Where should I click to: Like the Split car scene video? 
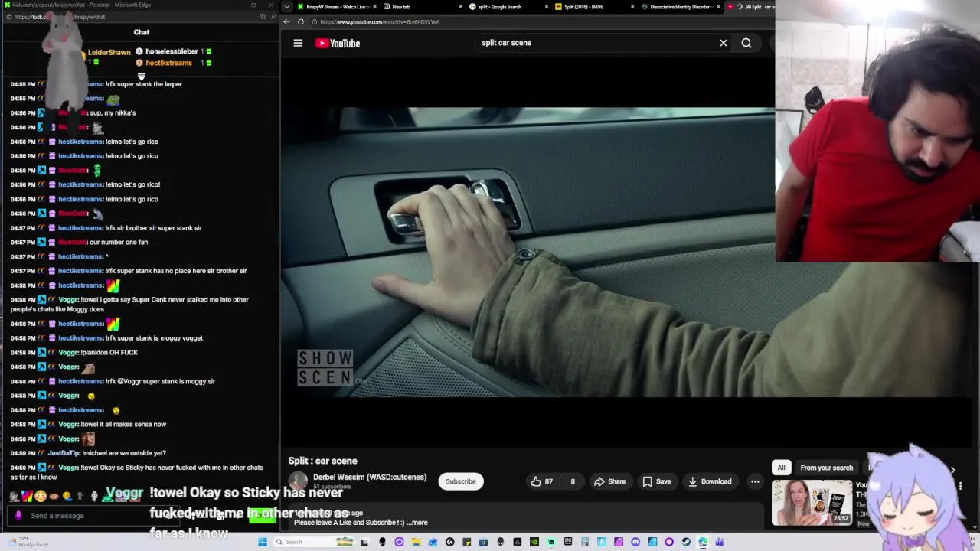click(x=542, y=481)
